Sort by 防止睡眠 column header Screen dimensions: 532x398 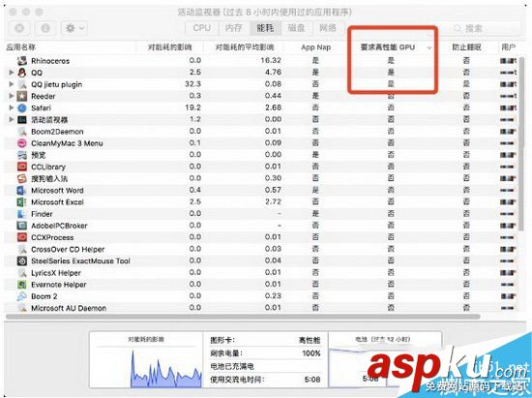[x=466, y=47]
